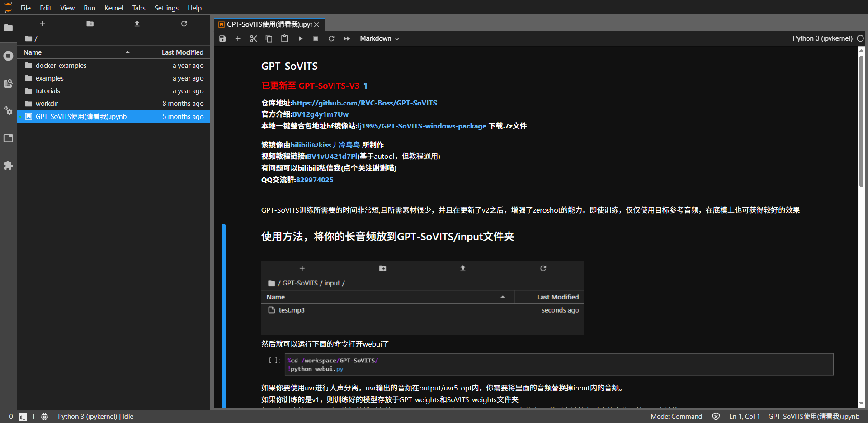Open the Git/collaboration sidebar icon
The height and width of the screenshot is (423, 868).
point(8,83)
